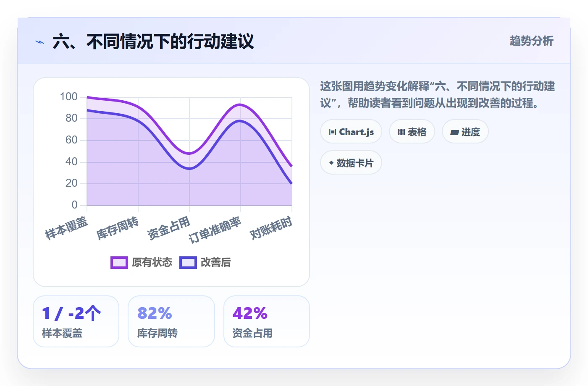Click the 对账耗时 x-axis label

271,228
